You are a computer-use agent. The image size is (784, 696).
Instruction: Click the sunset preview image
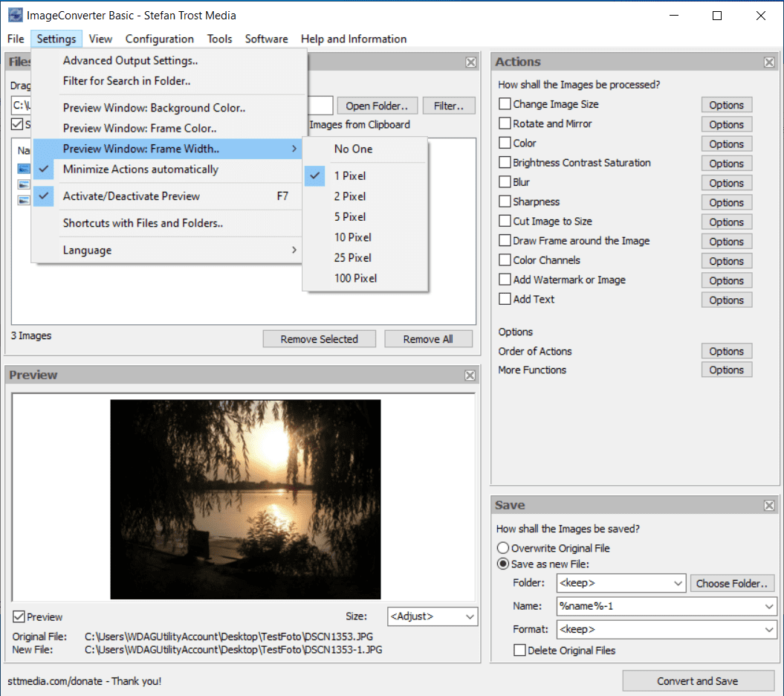245,499
